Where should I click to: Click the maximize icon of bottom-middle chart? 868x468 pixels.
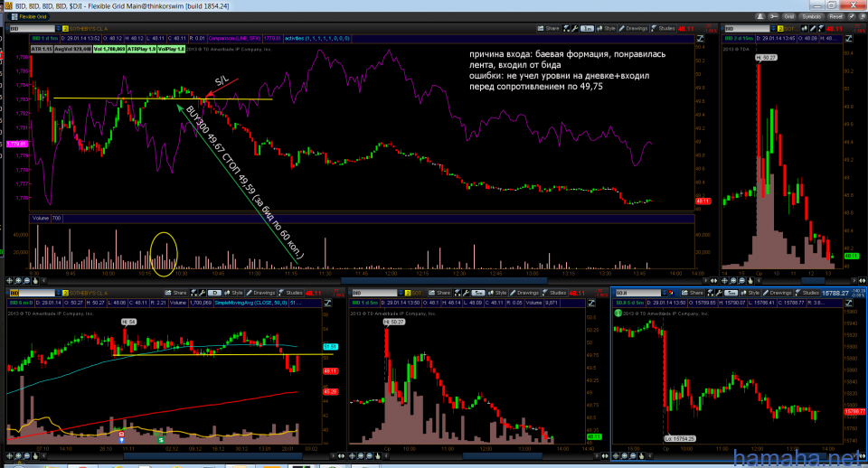pos(591,303)
